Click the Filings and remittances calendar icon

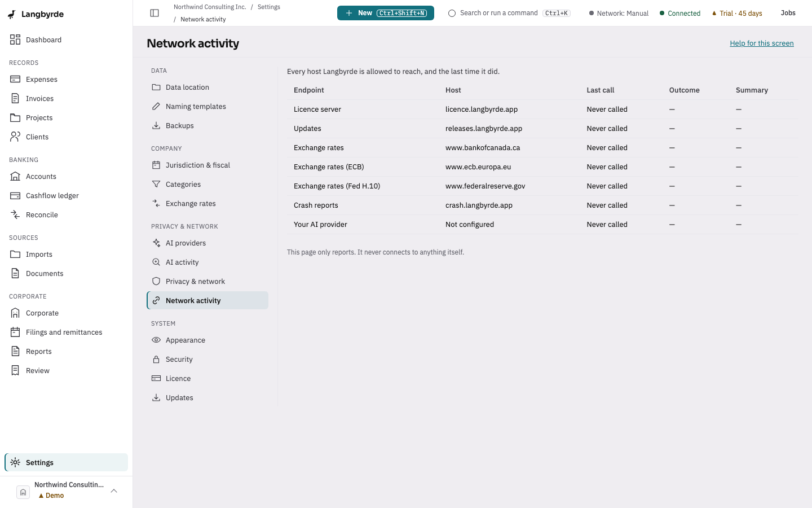coord(15,332)
